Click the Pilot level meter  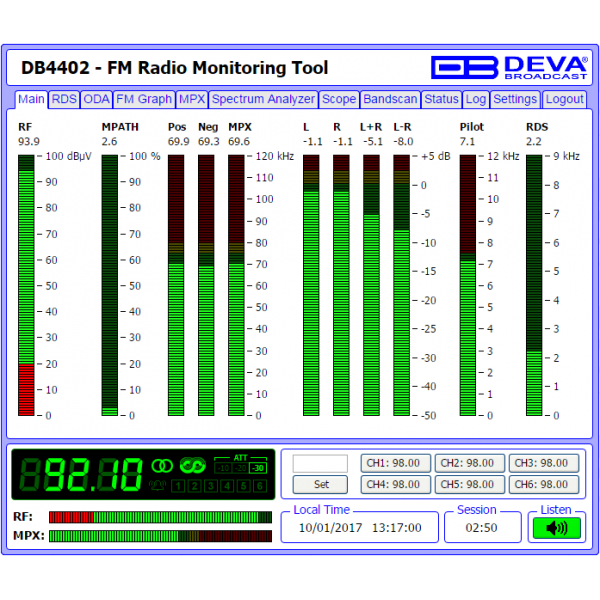[x=468, y=285]
